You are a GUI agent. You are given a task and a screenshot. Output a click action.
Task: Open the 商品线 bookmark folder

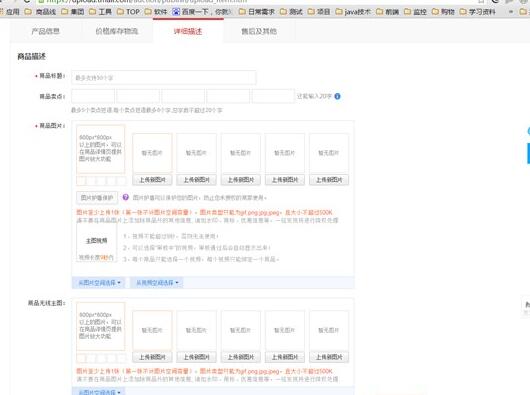pos(40,12)
